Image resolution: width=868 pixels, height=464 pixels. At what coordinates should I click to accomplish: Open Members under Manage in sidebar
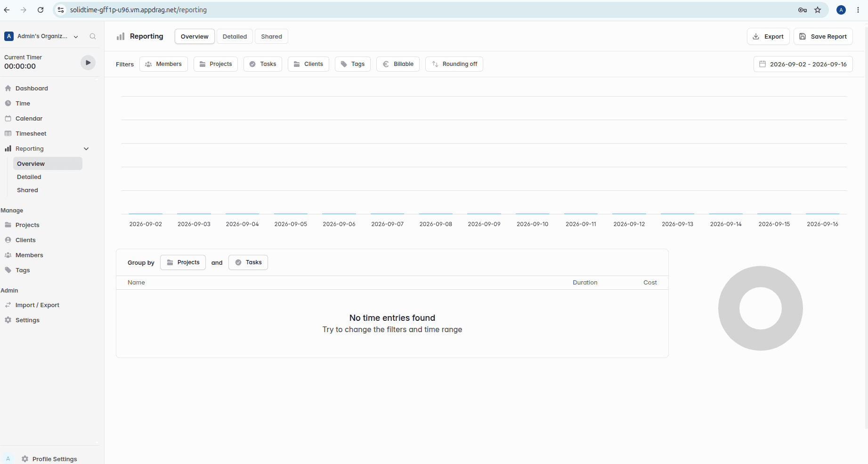pyautogui.click(x=29, y=255)
